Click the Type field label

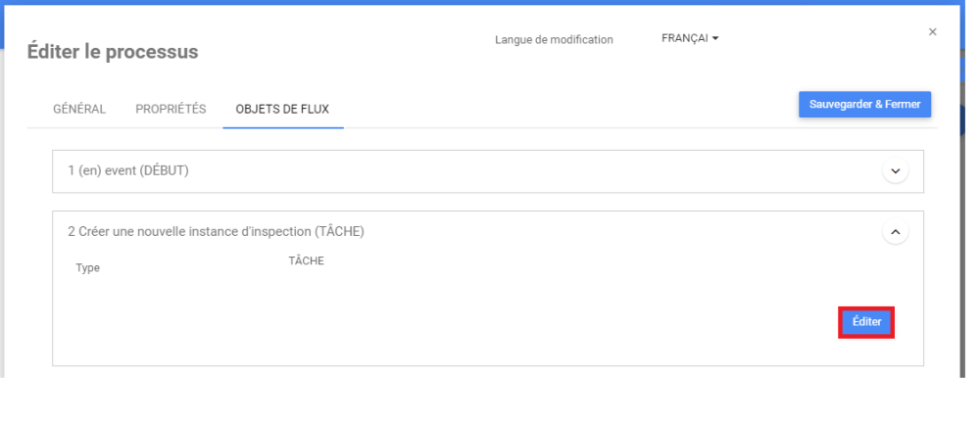coord(87,268)
